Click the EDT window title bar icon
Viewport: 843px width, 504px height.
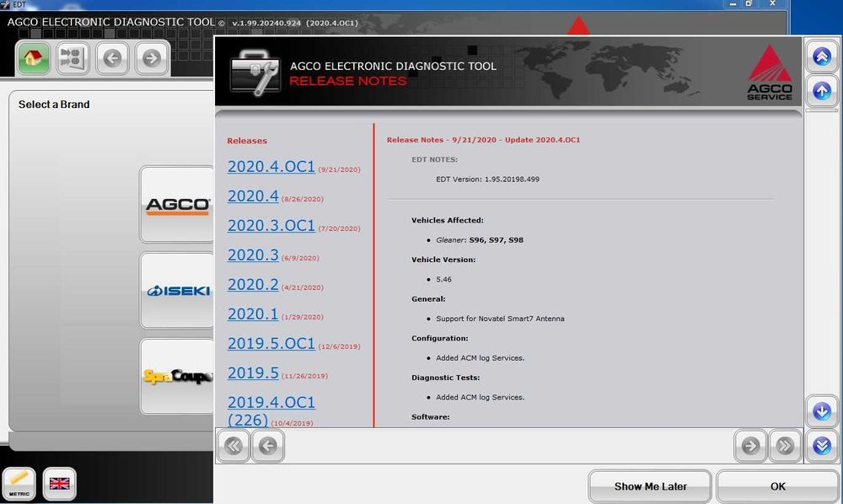tap(5, 4)
